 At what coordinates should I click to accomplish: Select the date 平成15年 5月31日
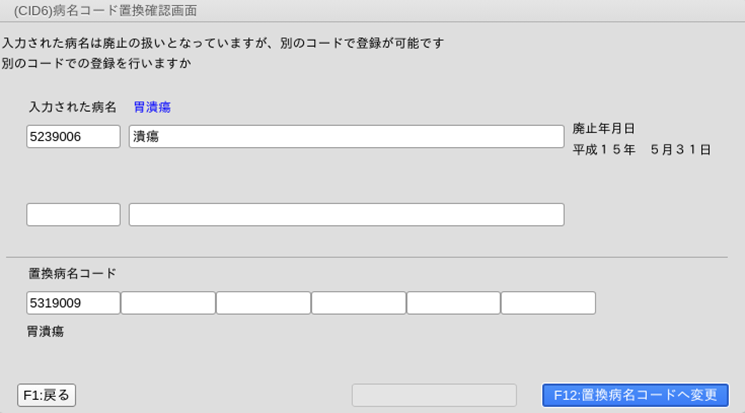click(641, 150)
